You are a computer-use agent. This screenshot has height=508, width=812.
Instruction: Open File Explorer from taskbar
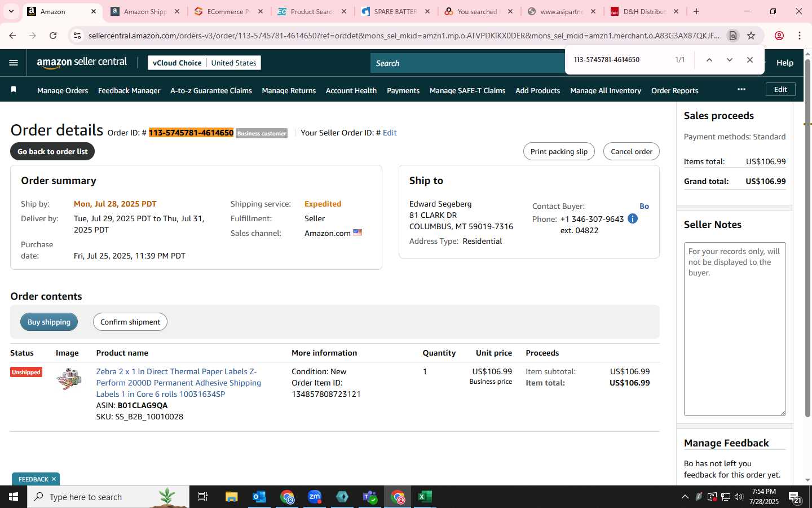[x=231, y=497]
